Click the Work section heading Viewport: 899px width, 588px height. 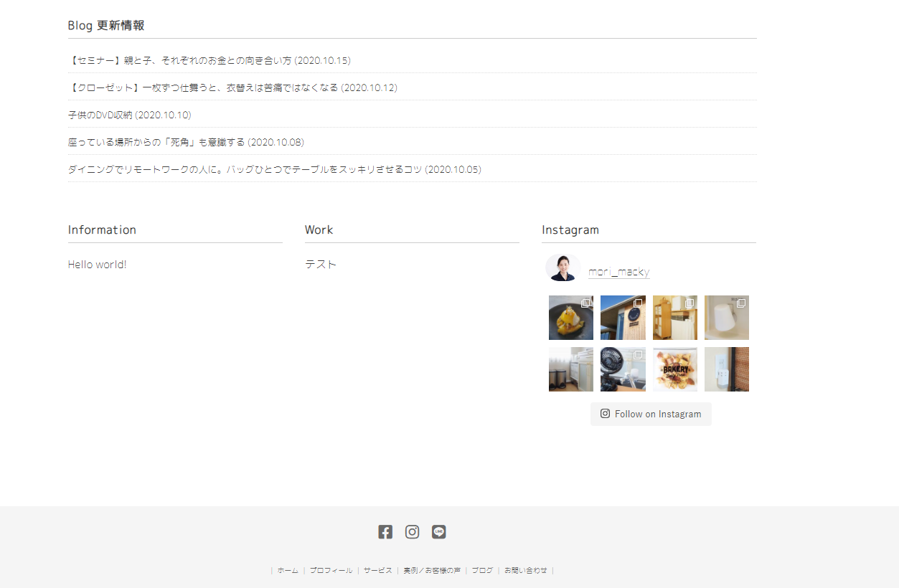coord(319,229)
